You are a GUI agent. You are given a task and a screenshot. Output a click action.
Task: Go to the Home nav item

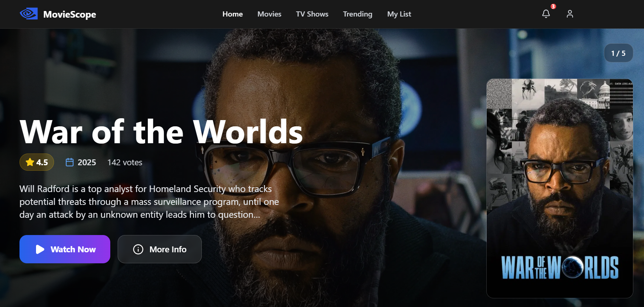click(232, 14)
